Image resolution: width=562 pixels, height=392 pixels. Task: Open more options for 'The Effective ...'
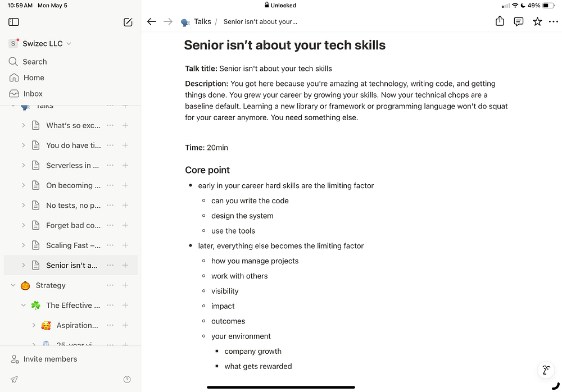point(110,306)
